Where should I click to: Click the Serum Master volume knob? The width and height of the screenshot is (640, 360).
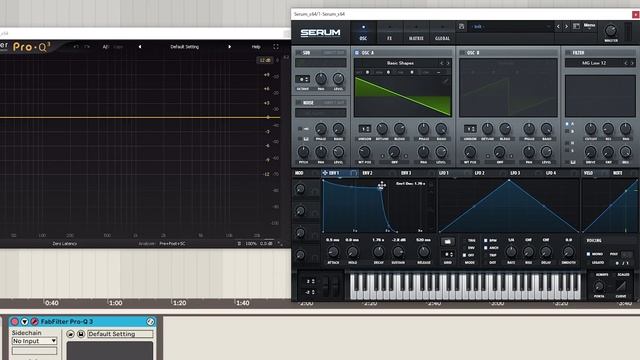pos(611,31)
